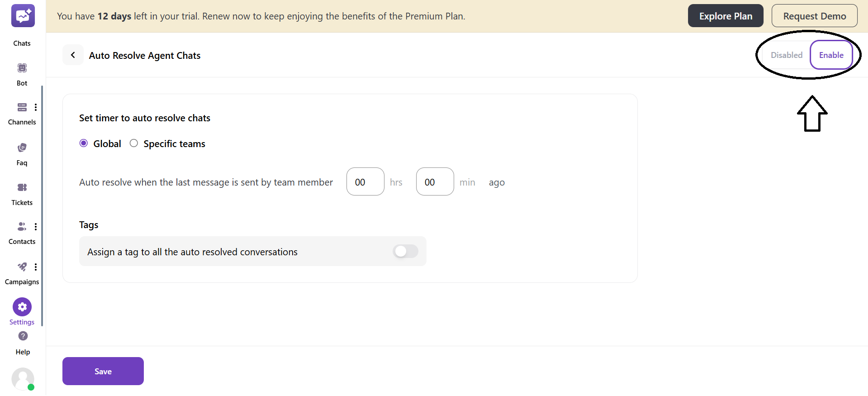Open the Tickets section icon

point(22,187)
